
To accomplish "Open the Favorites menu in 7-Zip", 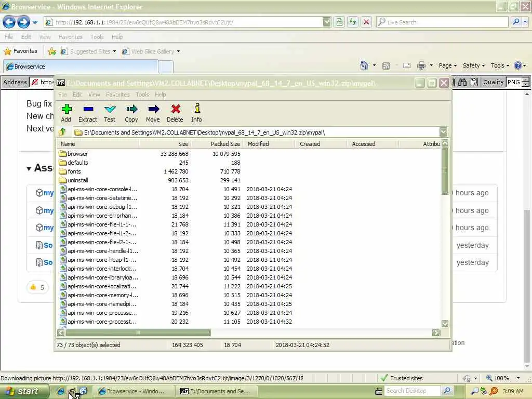I will [118, 95].
